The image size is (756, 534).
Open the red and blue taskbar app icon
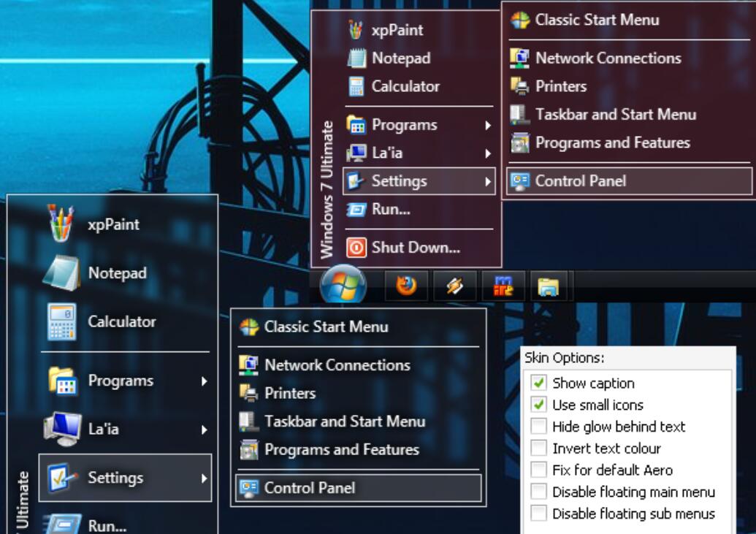tap(503, 286)
